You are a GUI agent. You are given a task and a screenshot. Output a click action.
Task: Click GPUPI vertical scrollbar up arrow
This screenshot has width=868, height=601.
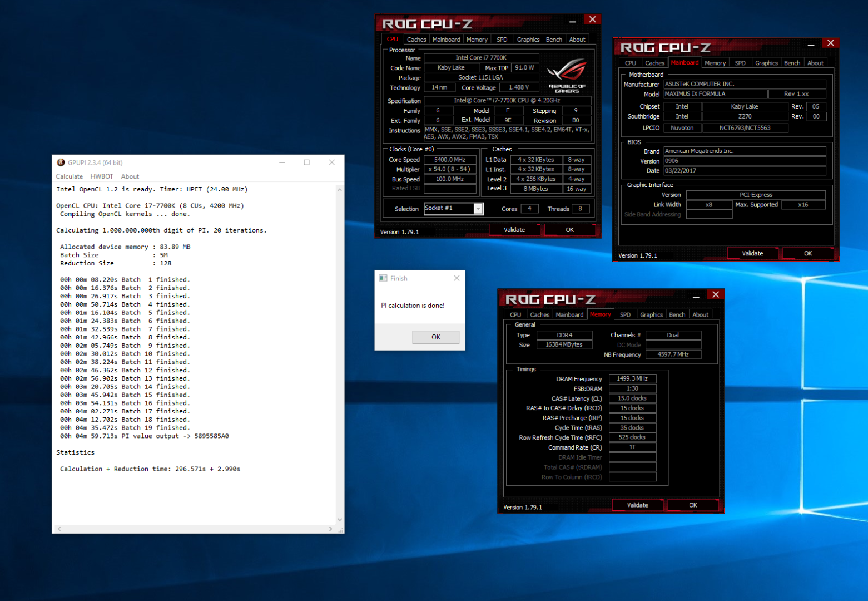point(340,189)
